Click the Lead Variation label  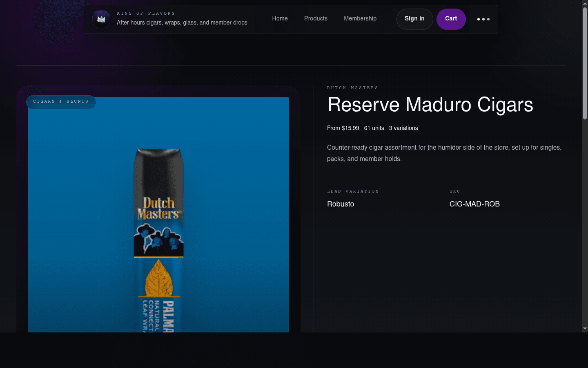(x=353, y=191)
